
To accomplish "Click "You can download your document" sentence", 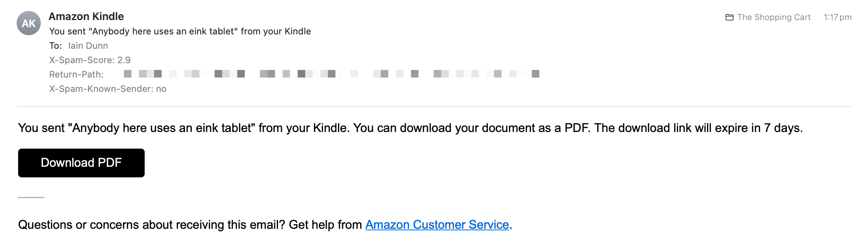I will (453, 128).
